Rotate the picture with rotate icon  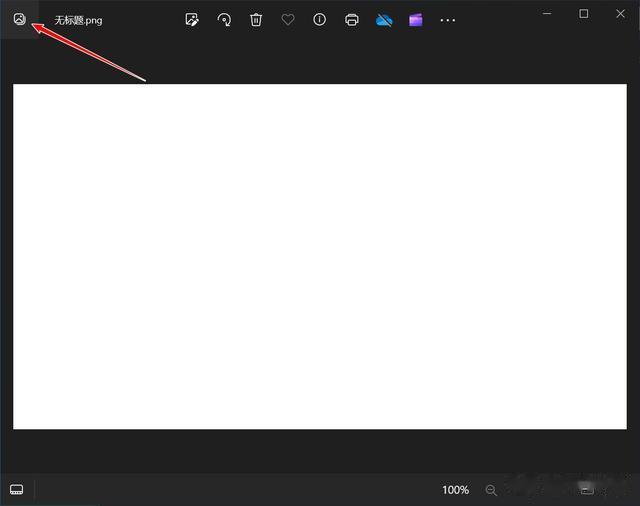pos(224,20)
